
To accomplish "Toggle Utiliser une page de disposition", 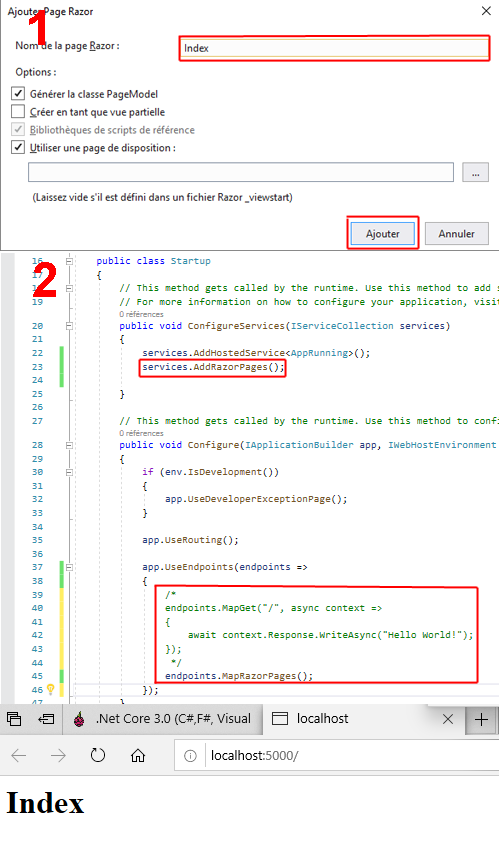I will click(x=18, y=147).
